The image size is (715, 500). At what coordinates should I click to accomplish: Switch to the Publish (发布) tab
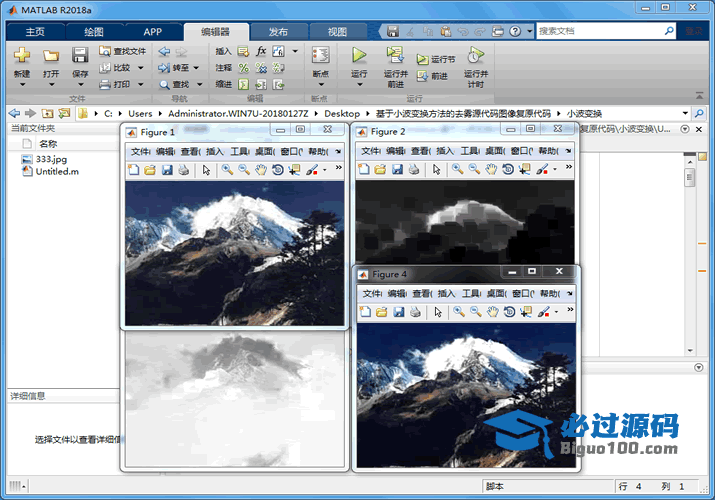pos(278,32)
